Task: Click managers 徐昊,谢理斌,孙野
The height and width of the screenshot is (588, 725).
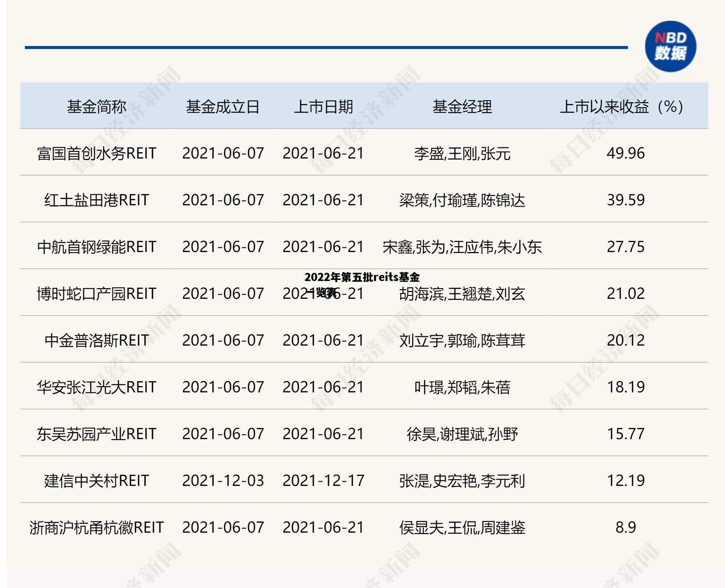Action: (462, 434)
